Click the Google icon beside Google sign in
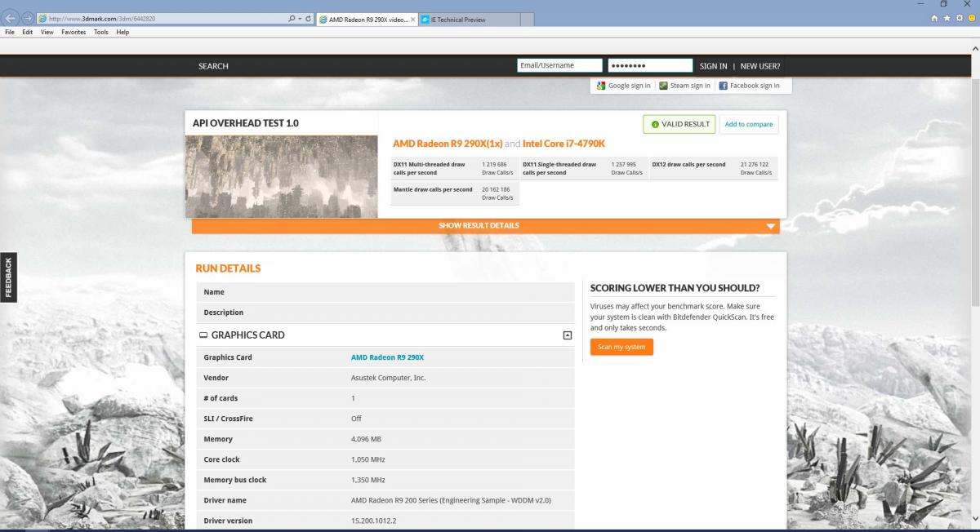The width and height of the screenshot is (980, 532). 601,86
